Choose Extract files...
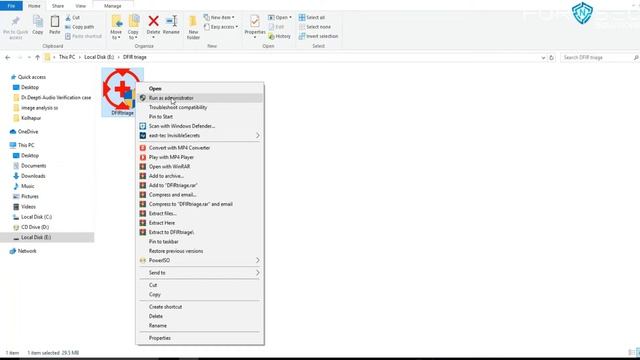 [200, 213]
